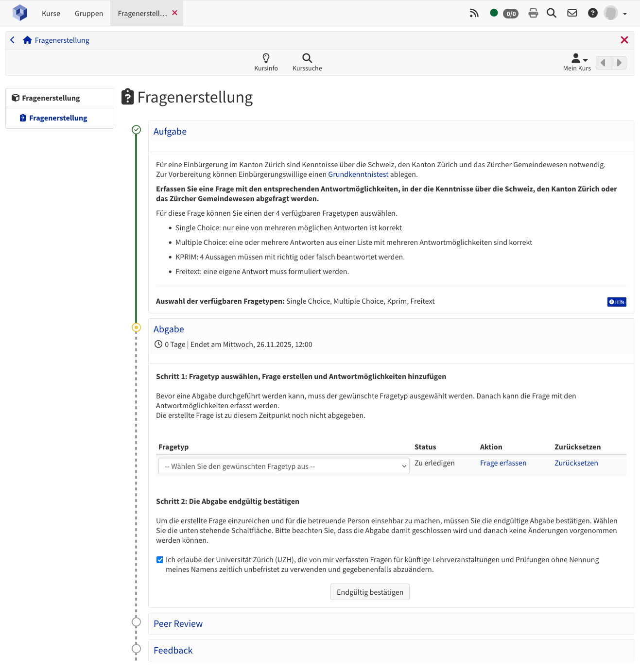Click the blue Hilfe button
The height and width of the screenshot is (672, 640).
[x=617, y=302]
